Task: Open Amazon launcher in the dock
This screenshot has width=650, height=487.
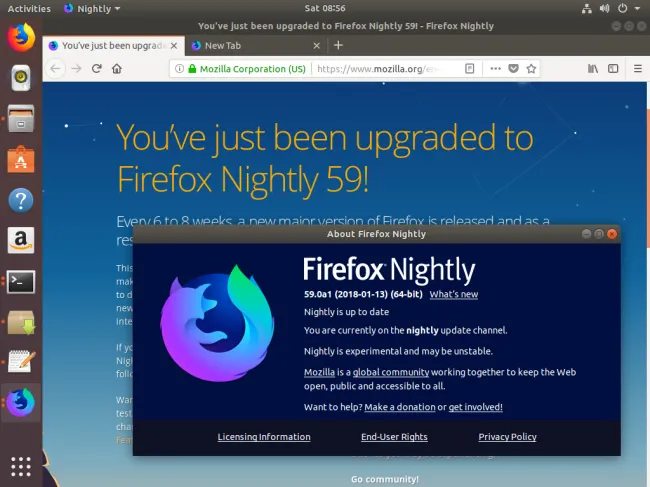Action: 21,240
